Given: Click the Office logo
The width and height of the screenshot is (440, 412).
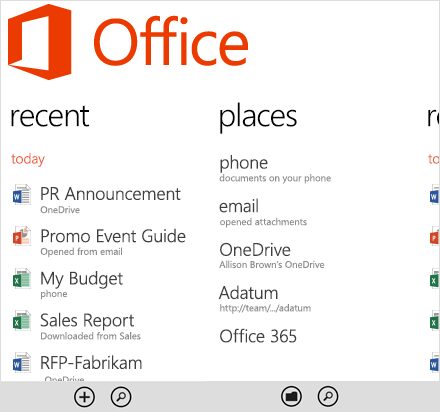Looking at the screenshot, I should pos(128,42).
